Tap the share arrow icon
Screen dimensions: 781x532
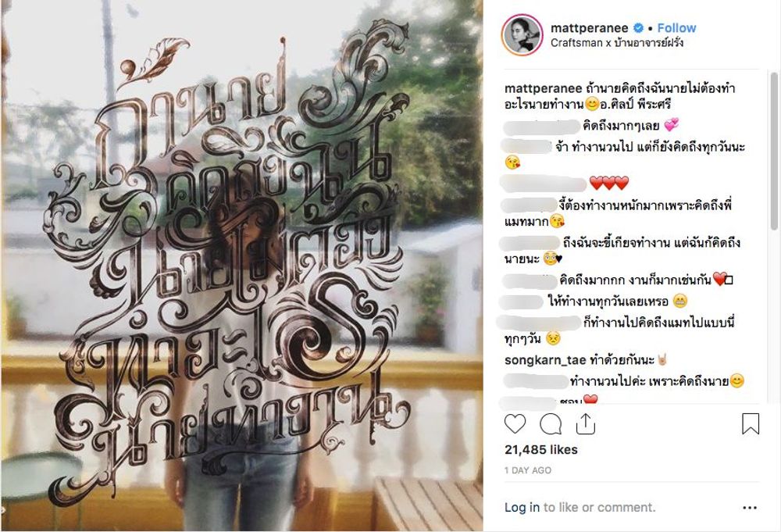point(586,424)
